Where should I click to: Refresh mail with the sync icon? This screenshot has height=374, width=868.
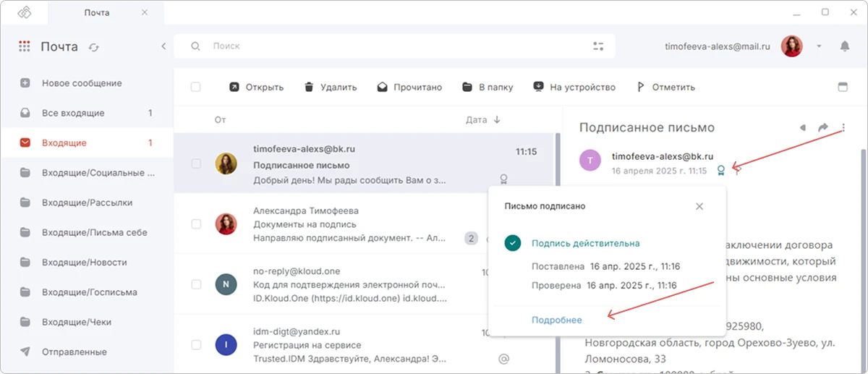[93, 47]
